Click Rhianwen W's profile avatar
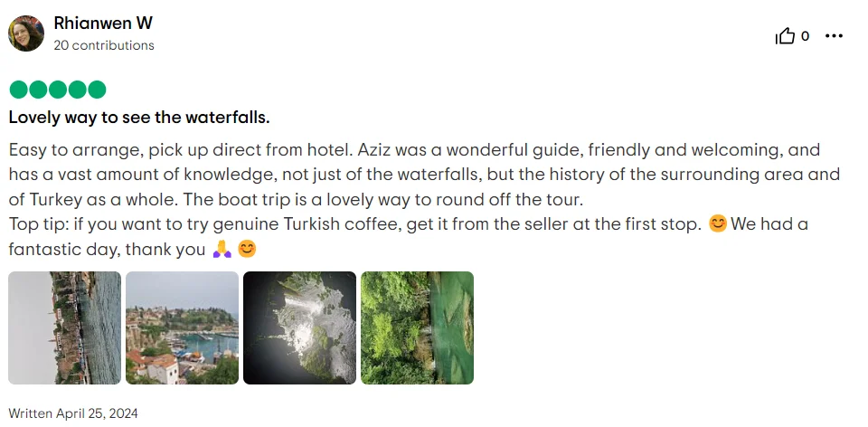This screenshot has height=427, width=868. tap(26, 33)
